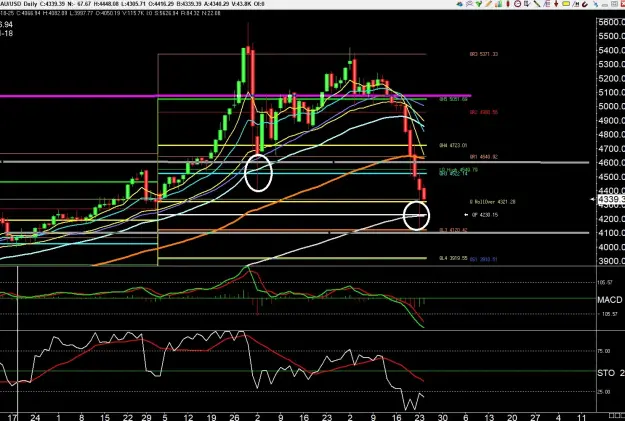625x421 pixels.
Task: Open the bar chart type icon
Action: click(x=499, y=4)
